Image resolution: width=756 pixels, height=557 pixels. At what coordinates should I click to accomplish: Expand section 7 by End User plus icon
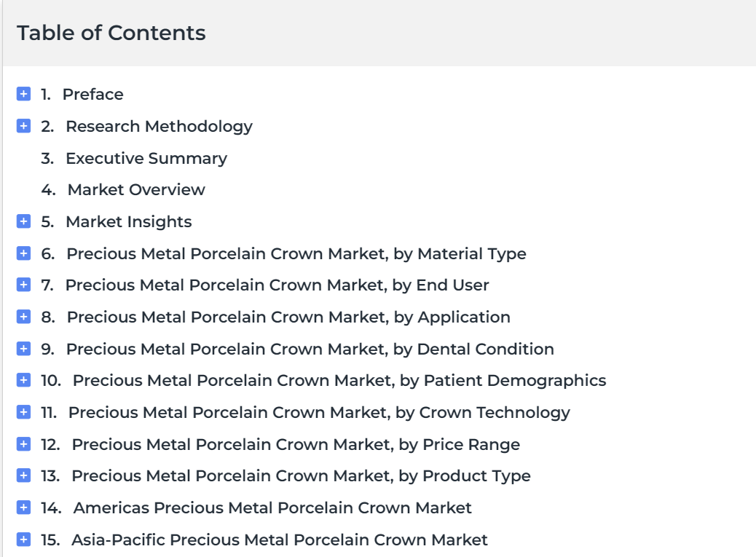click(23, 285)
